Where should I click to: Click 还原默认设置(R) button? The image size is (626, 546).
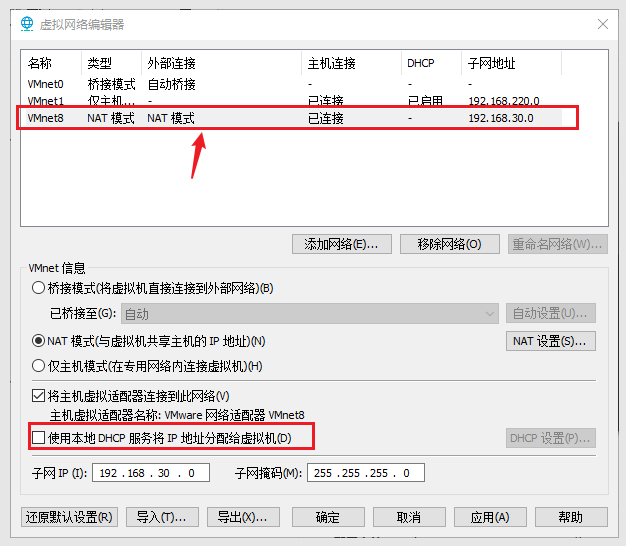click(69, 517)
